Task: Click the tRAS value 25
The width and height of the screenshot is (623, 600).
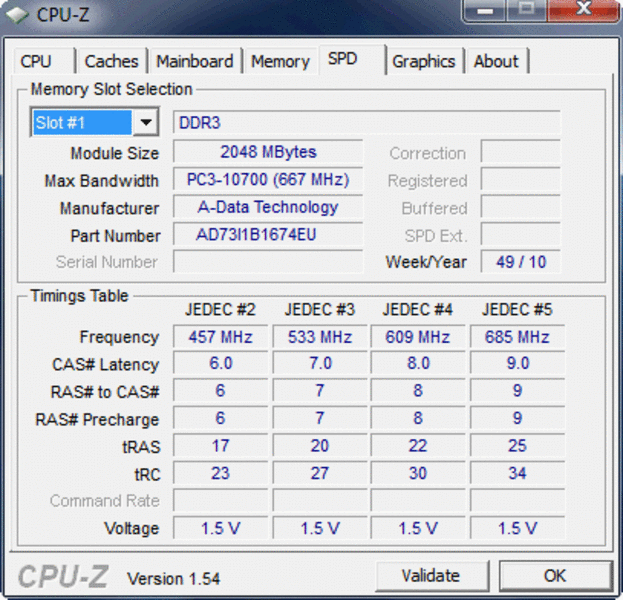Action: pyautogui.click(x=517, y=446)
